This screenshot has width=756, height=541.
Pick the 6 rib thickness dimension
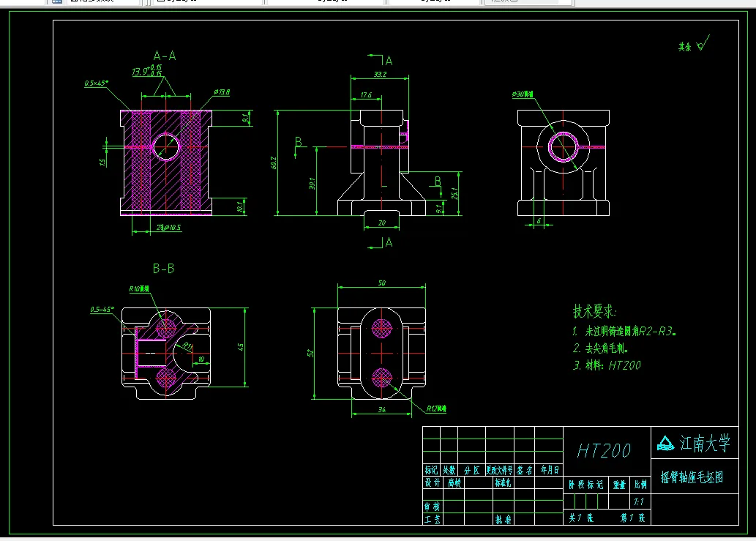point(539,221)
